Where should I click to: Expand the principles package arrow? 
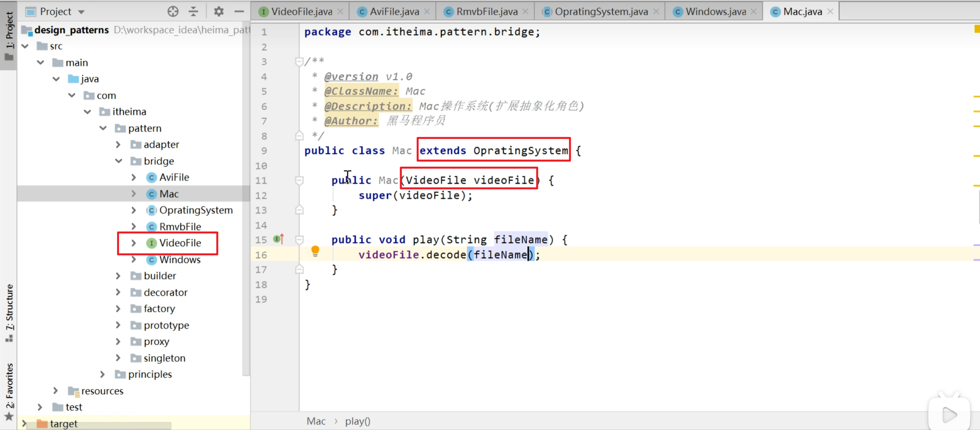(103, 374)
